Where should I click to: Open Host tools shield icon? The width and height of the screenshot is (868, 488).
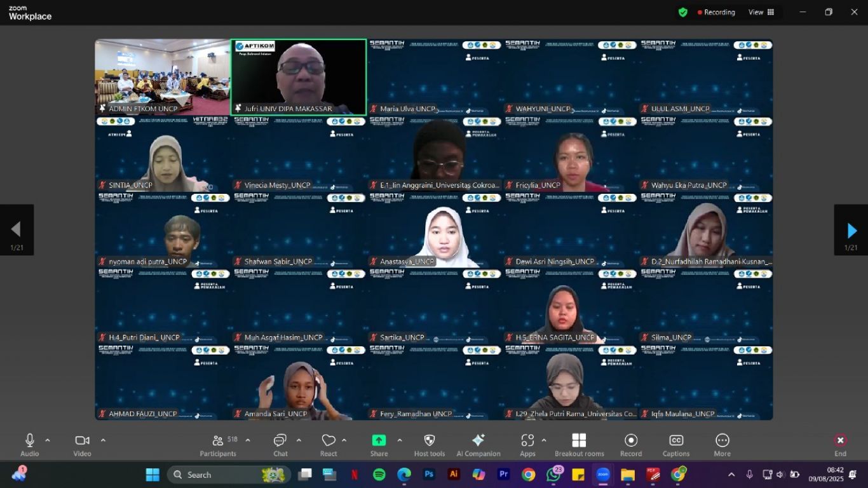coord(429,441)
